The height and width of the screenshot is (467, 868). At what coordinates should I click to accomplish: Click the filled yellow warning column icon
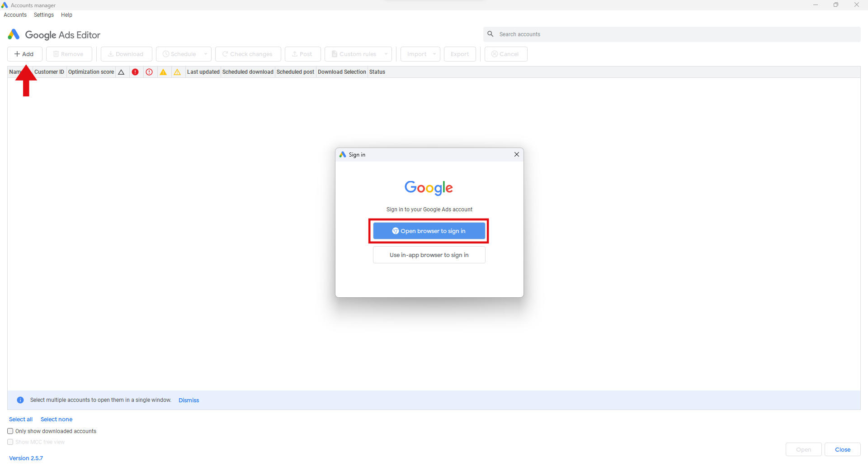coord(163,72)
